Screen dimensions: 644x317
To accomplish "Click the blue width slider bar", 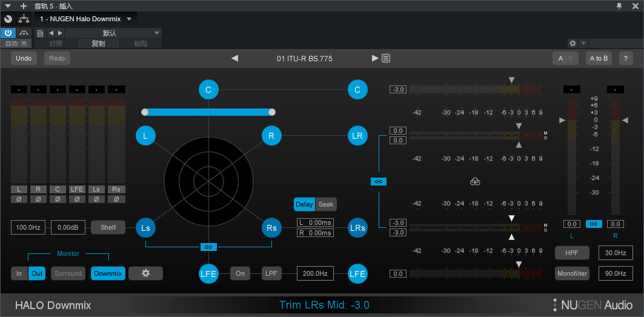I will pyautogui.click(x=208, y=112).
